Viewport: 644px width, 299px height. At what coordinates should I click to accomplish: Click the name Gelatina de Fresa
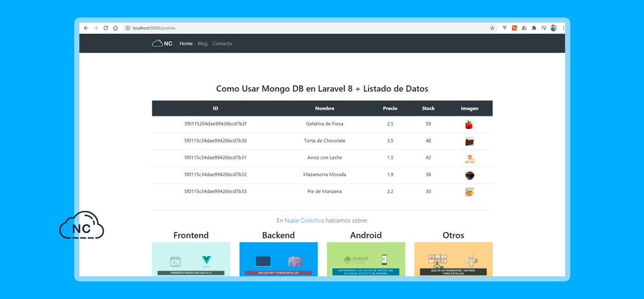tap(325, 124)
